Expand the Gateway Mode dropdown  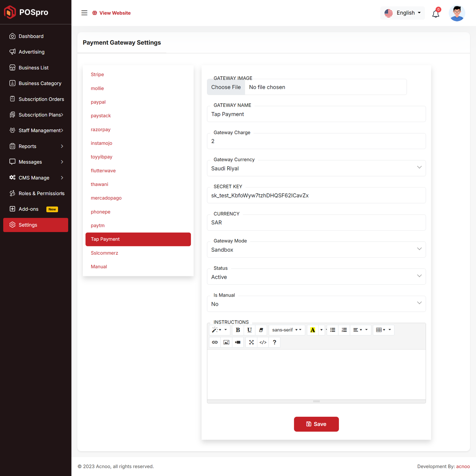316,250
